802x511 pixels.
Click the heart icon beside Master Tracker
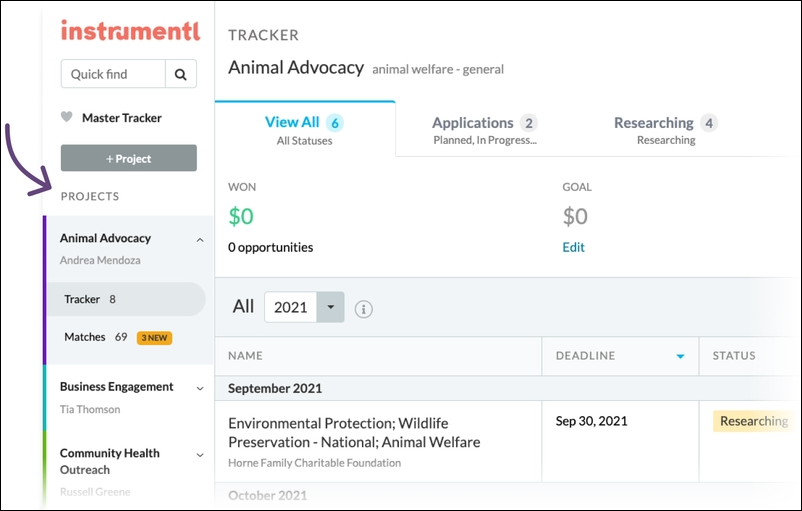[67, 118]
